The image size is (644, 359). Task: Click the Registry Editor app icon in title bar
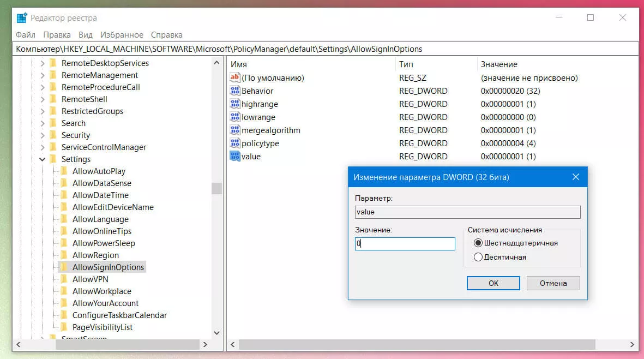[22, 17]
